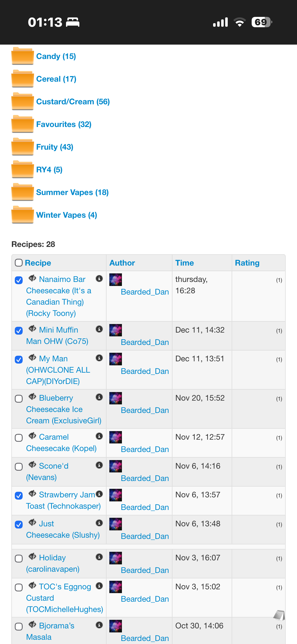The image size is (297, 644).
Task: Click info icon for Caramel Cheesecake recipe
Action: click(99, 436)
